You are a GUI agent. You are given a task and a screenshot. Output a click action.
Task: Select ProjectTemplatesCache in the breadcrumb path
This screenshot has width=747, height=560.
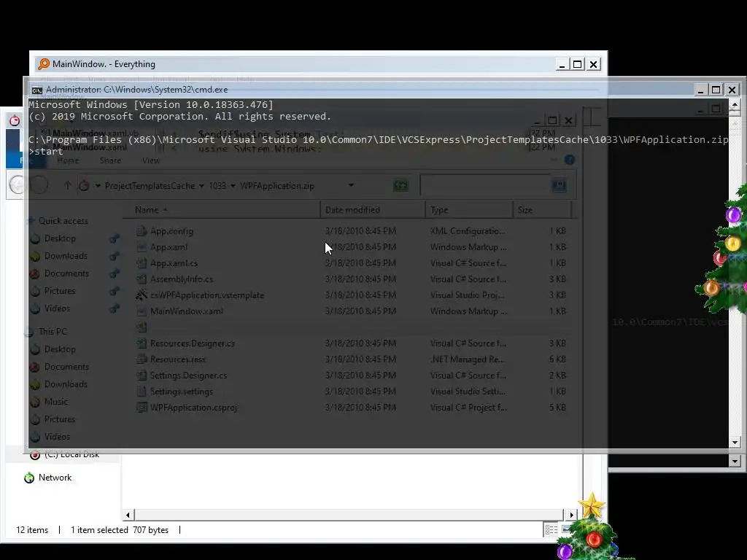click(x=150, y=186)
